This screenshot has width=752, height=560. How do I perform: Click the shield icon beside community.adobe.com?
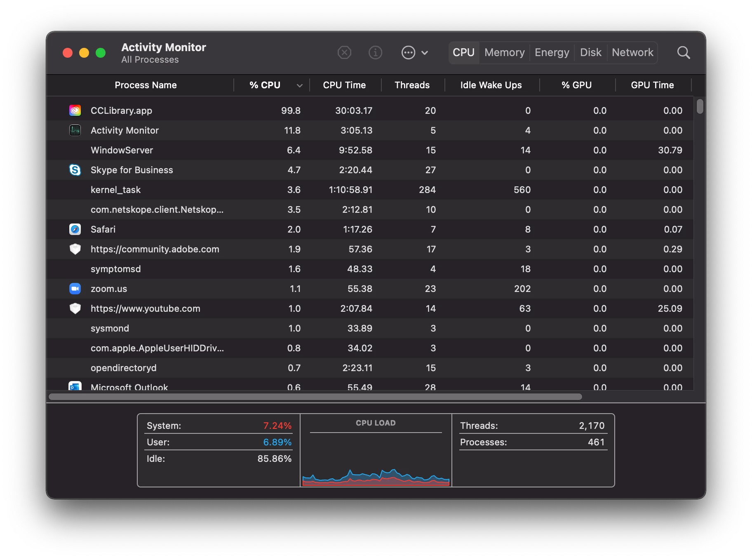75,249
